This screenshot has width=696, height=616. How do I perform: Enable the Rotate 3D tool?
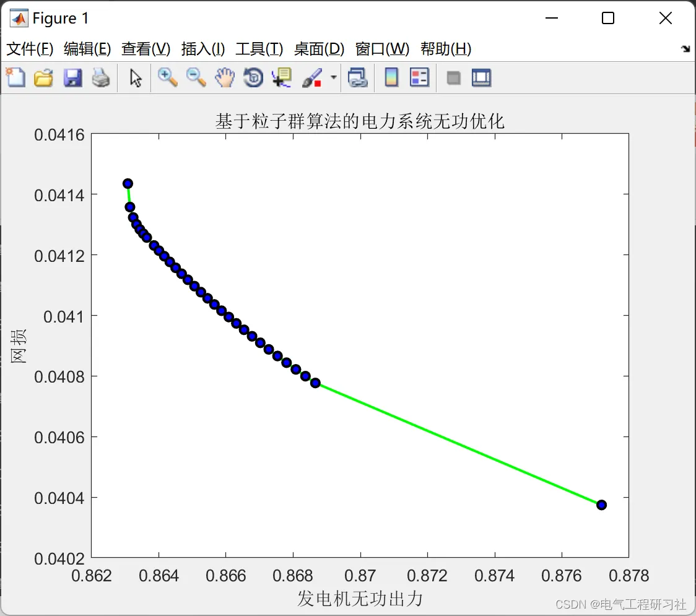tap(253, 77)
